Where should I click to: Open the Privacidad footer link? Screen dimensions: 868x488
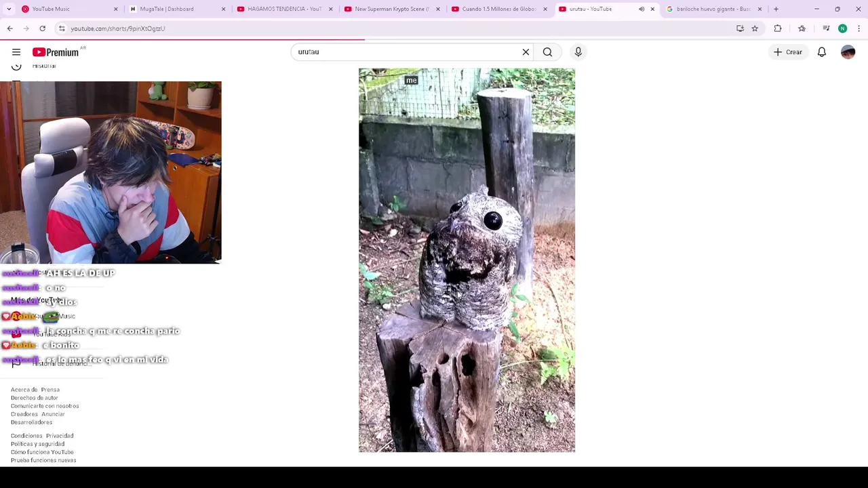tap(60, 436)
